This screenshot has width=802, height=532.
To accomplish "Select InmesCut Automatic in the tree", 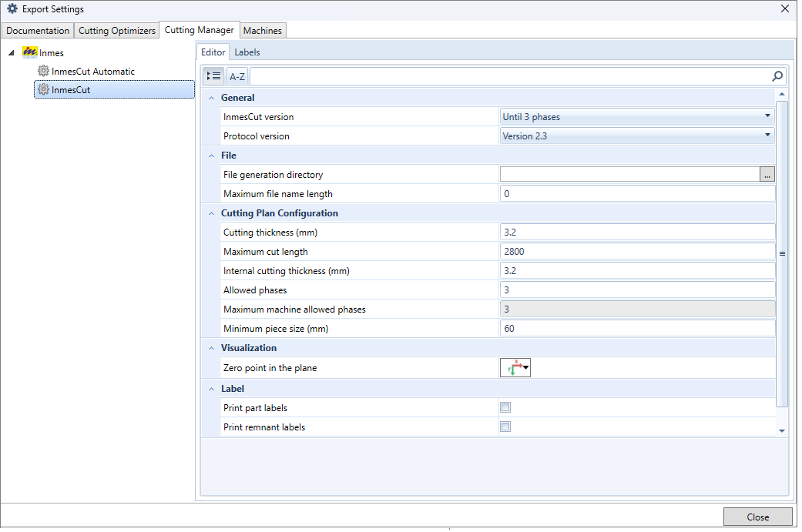I will pyautogui.click(x=93, y=72).
